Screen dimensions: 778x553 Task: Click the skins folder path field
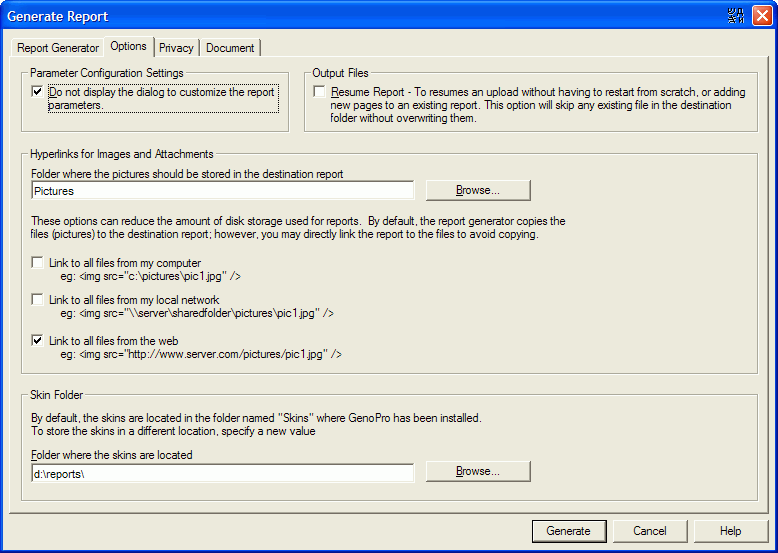coord(221,472)
